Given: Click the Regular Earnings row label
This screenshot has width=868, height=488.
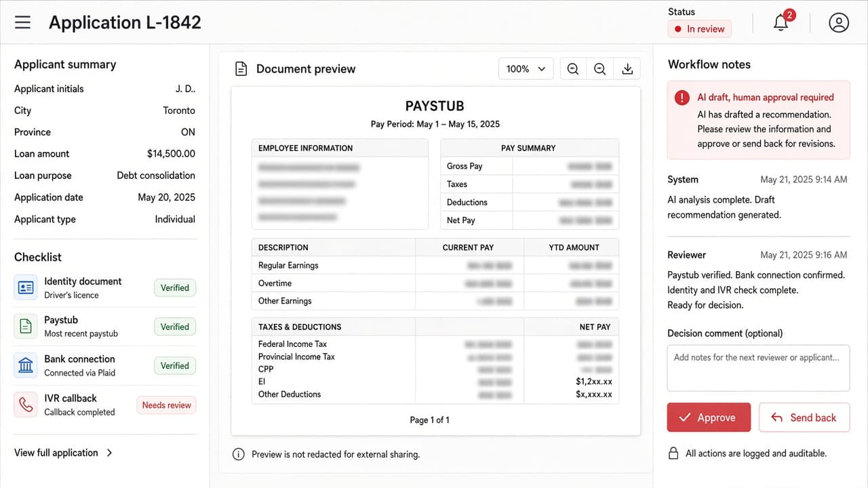Looking at the screenshot, I should pos(288,265).
